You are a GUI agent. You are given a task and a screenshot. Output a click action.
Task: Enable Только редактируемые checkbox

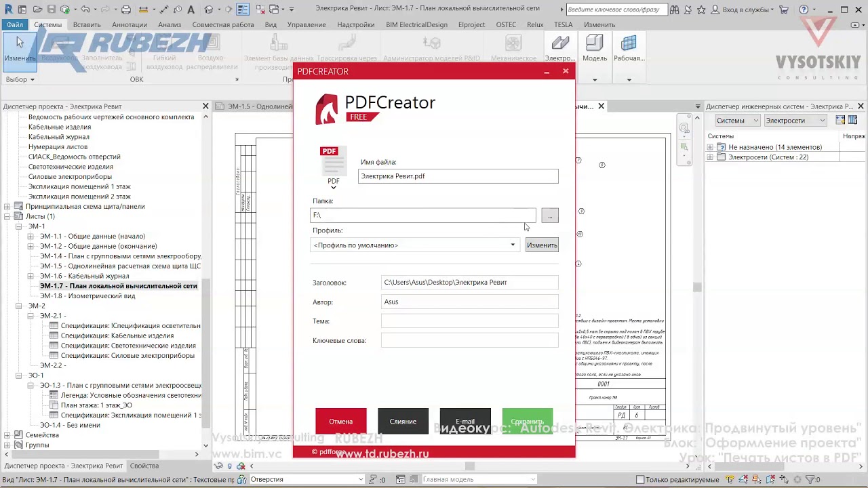641,480
